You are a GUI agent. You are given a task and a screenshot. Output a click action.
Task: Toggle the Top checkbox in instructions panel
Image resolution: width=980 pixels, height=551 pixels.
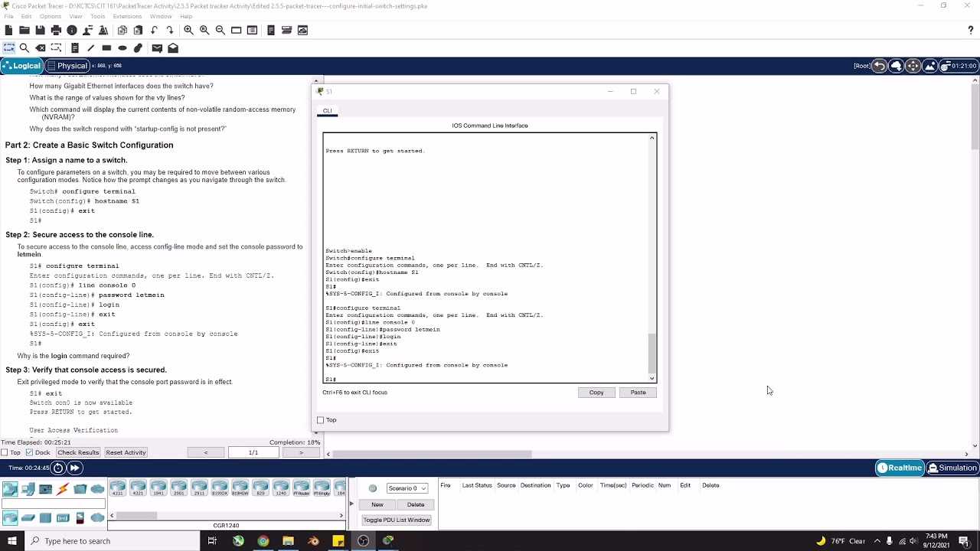(x=5, y=452)
